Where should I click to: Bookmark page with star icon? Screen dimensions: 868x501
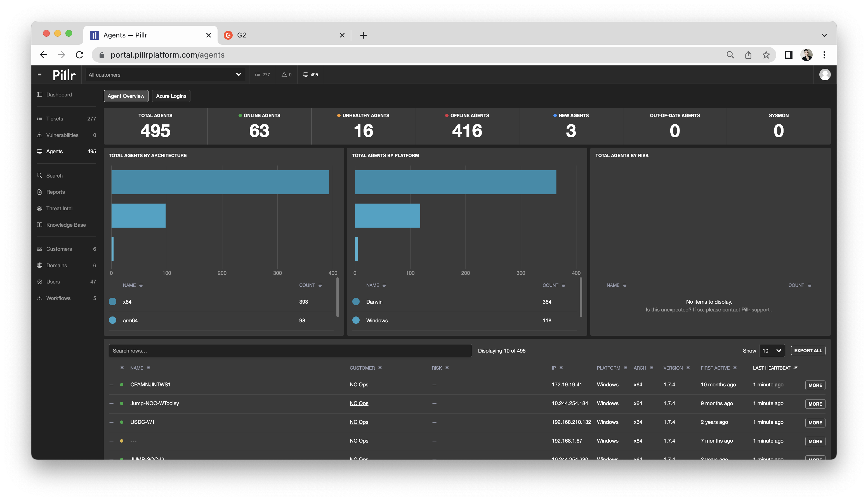[x=766, y=55]
